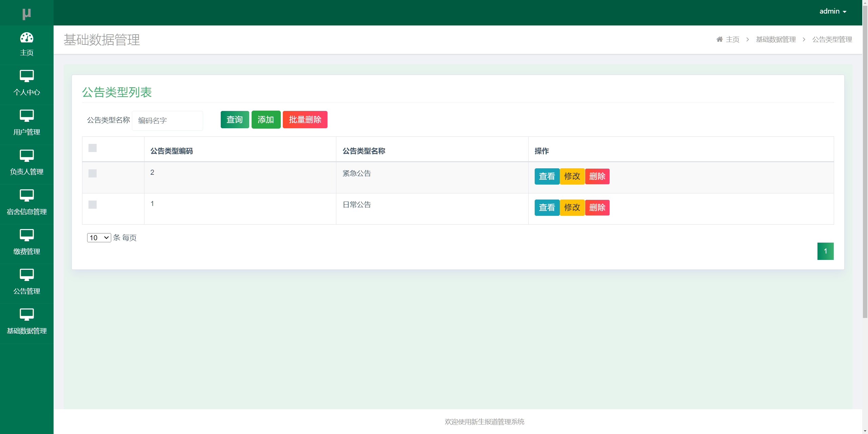This screenshot has width=868, height=434.
Task: Click the monitor icon above 缴费管理
Action: pos(26,235)
